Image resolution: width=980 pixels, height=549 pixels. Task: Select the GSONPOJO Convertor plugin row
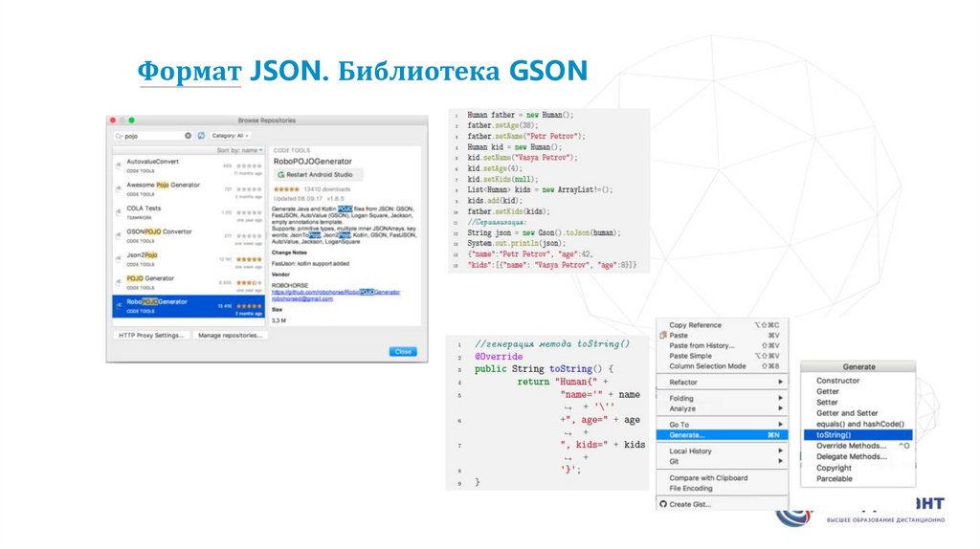pos(189,236)
